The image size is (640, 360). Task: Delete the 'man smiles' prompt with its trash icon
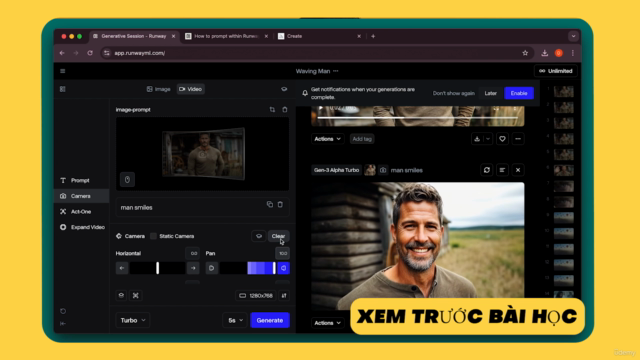pos(280,204)
